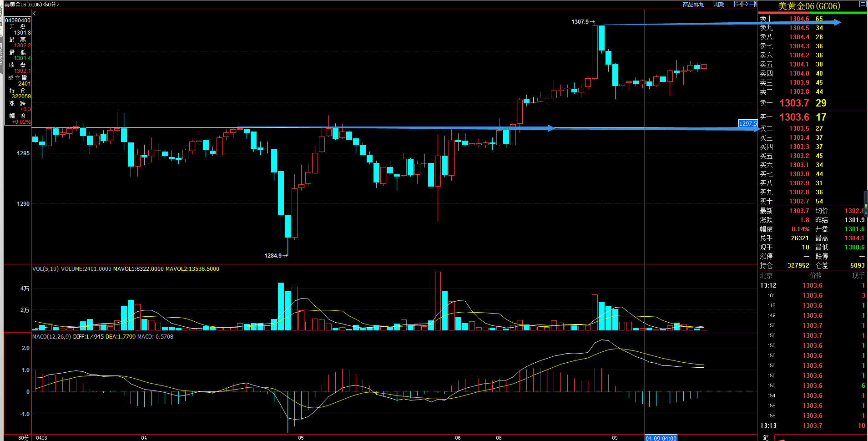The image size is (868, 441).
Task: Click the 09 date label on time axis
Action: click(x=615, y=438)
